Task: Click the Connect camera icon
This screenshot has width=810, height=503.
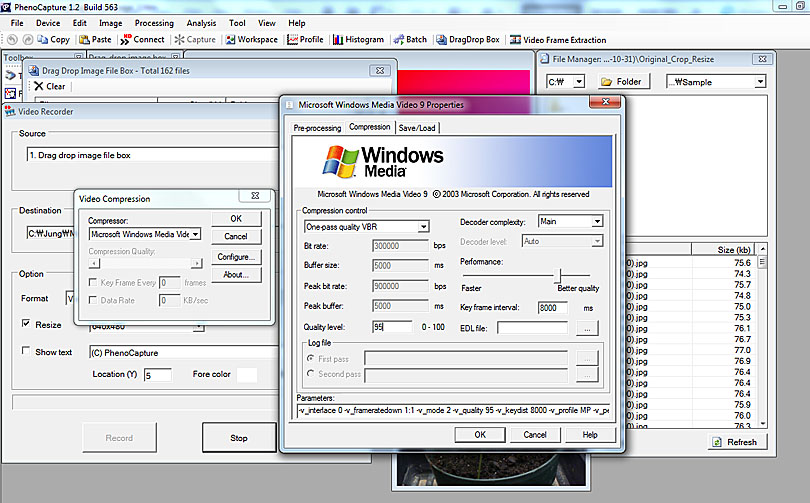Action: tap(126, 40)
